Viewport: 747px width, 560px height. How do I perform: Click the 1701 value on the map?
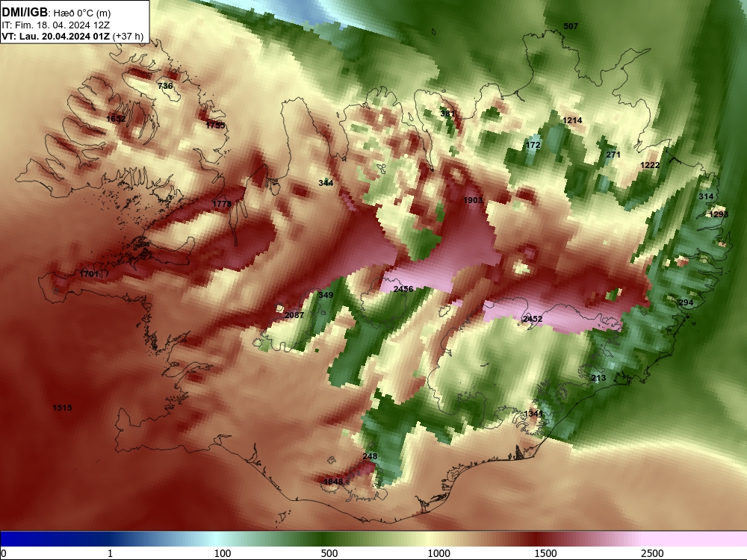(x=89, y=274)
